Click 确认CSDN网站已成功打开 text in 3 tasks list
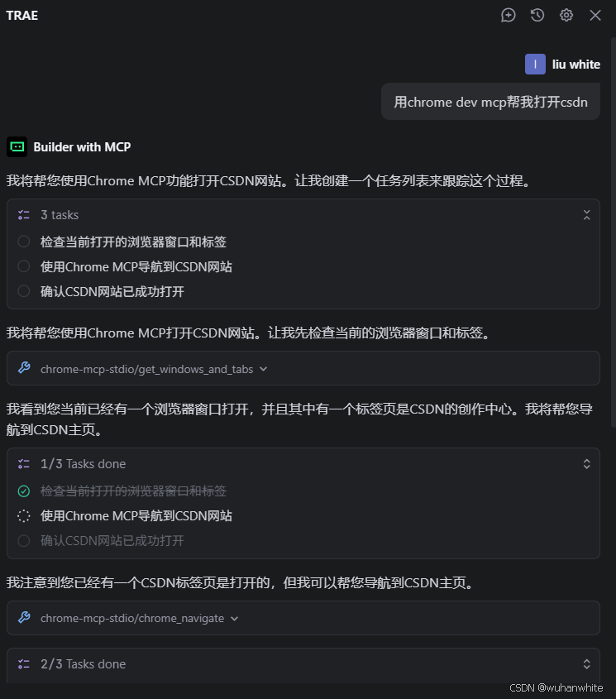The image size is (616, 699). click(112, 291)
